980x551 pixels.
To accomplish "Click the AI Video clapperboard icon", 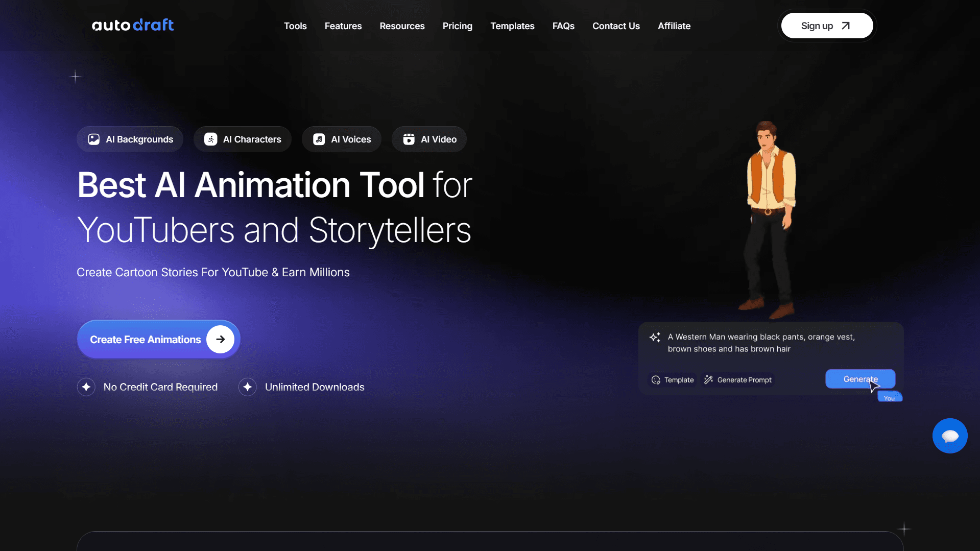I will tap(409, 139).
